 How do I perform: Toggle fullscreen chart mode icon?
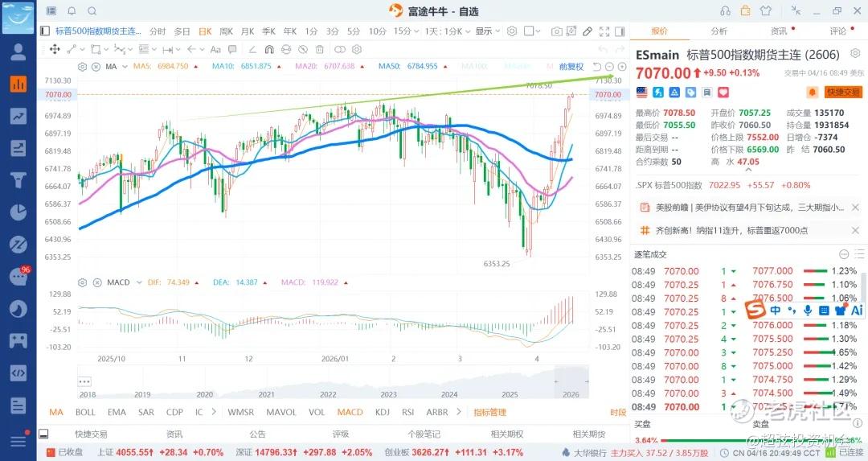[604, 31]
